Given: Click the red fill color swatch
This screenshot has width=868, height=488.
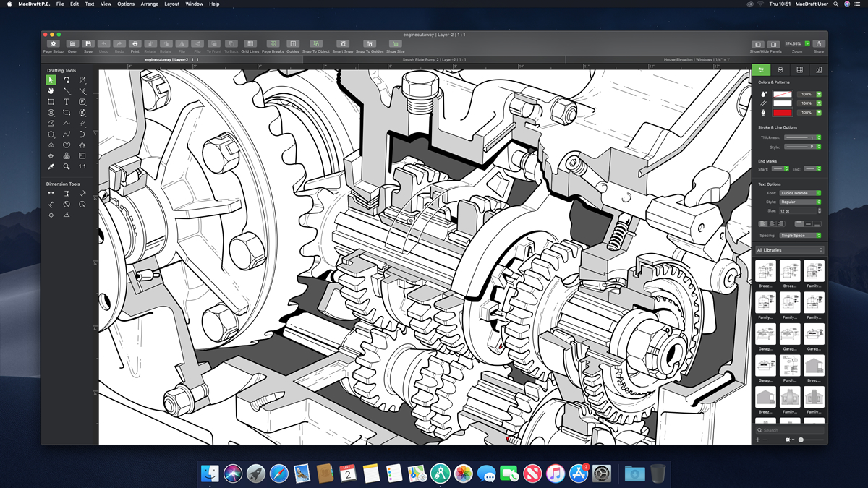Looking at the screenshot, I should click(783, 112).
